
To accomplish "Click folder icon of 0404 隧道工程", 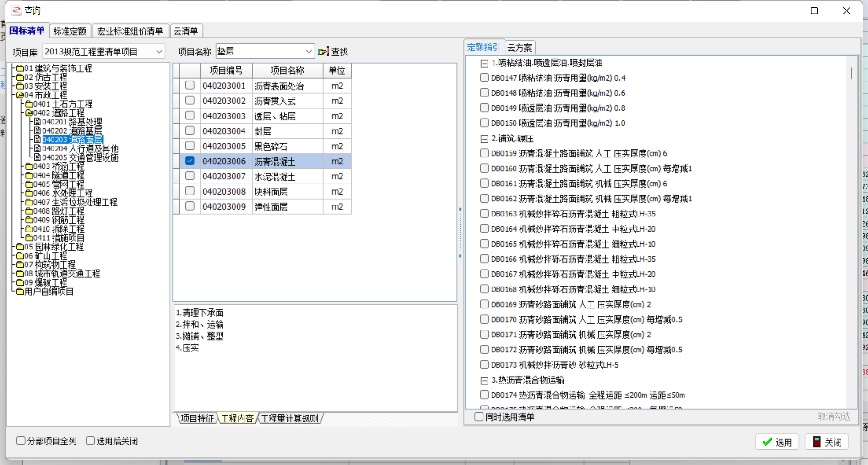I will (29, 175).
